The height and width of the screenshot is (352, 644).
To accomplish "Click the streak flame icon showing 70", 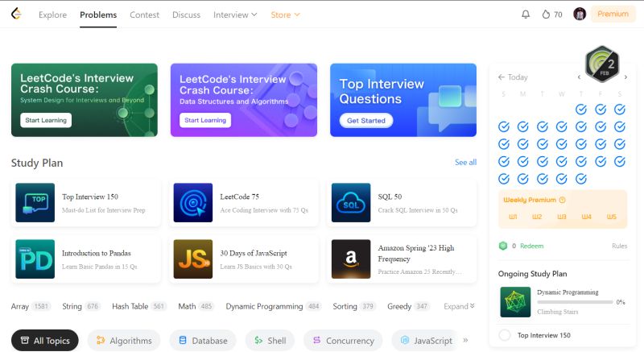I will (x=546, y=14).
